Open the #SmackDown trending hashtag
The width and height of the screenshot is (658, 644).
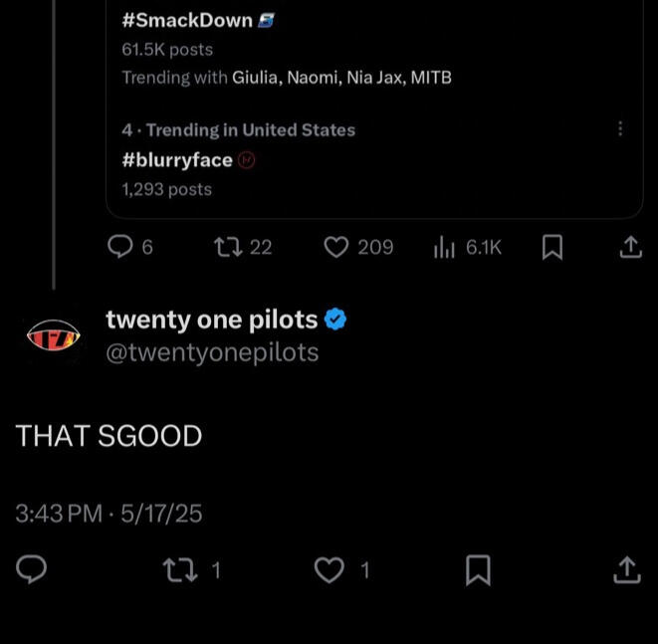click(186, 20)
